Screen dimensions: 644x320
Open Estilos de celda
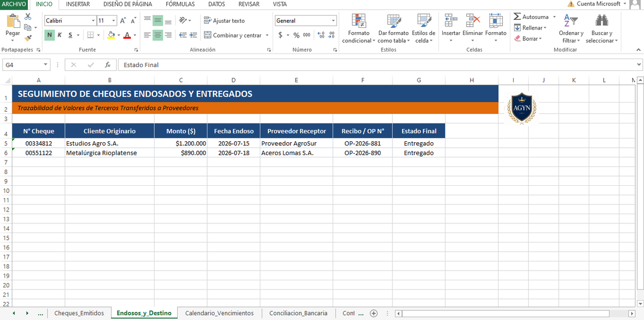pos(423,28)
